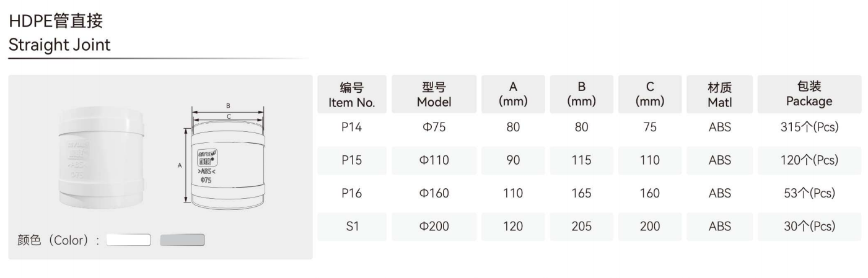Click the B (mm) column header
The width and height of the screenshot is (868, 278).
(x=581, y=95)
